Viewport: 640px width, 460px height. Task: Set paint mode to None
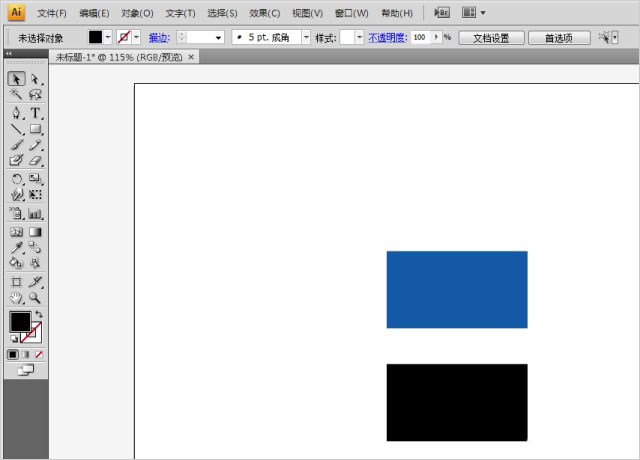coord(39,354)
